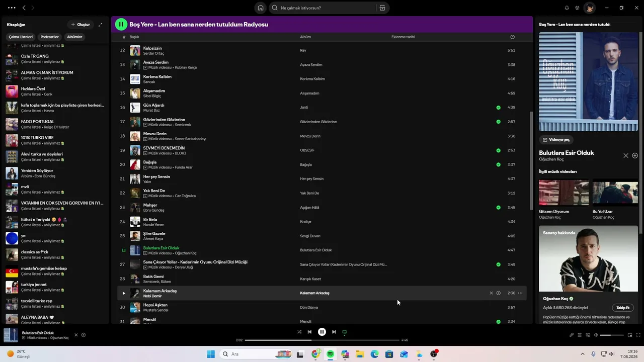This screenshot has height=362, width=644.
Task: Skip to next track in player bar
Action: click(x=334, y=332)
